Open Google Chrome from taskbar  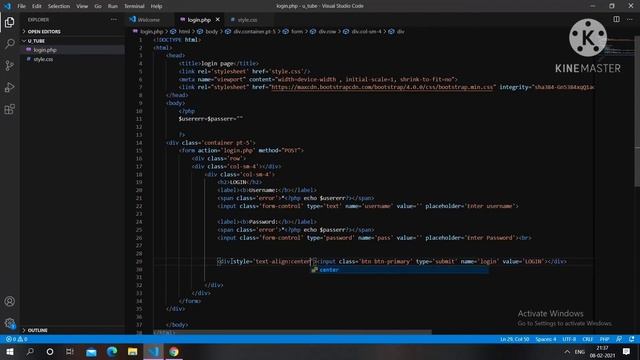[x=174, y=351]
